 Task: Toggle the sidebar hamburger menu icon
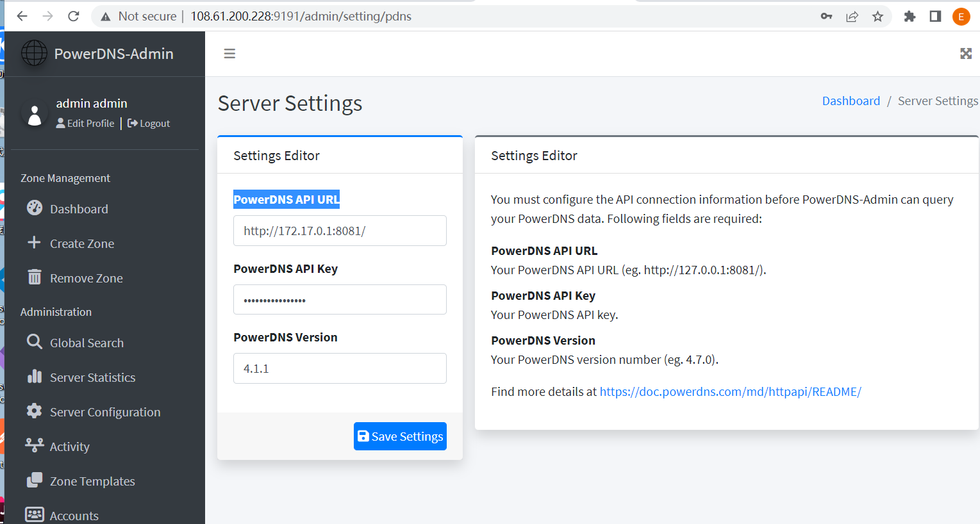(229, 54)
